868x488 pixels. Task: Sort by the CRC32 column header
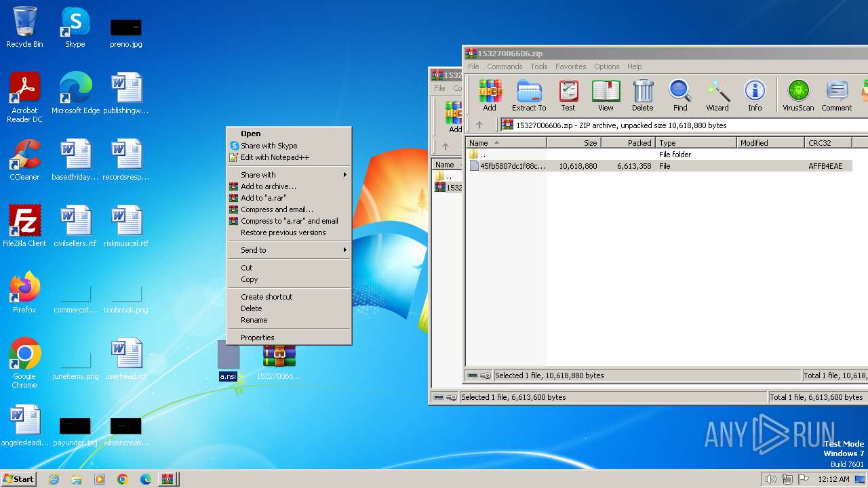coord(828,143)
